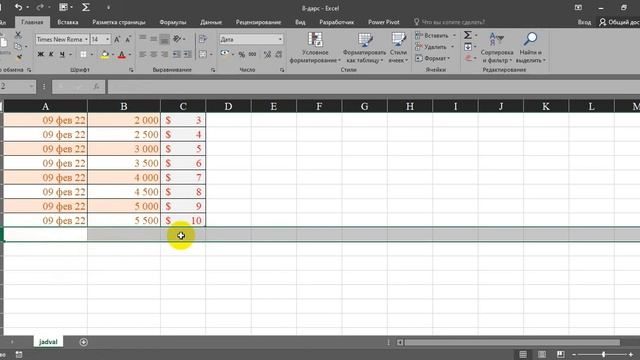
Task: Click the formula bar input area
Action: 373,87
